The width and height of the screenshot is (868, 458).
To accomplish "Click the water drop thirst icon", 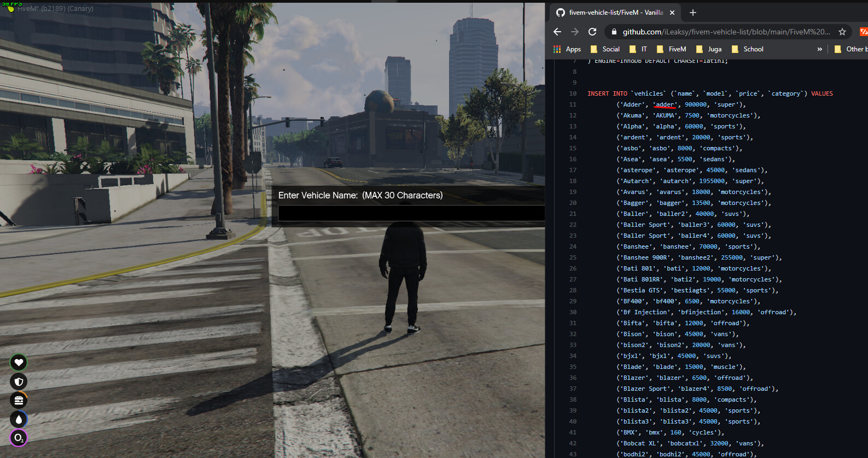I will pyautogui.click(x=19, y=419).
